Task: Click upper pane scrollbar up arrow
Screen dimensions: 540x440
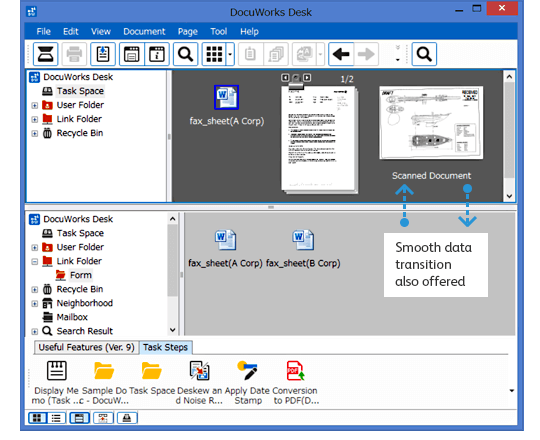Action: coord(509,76)
